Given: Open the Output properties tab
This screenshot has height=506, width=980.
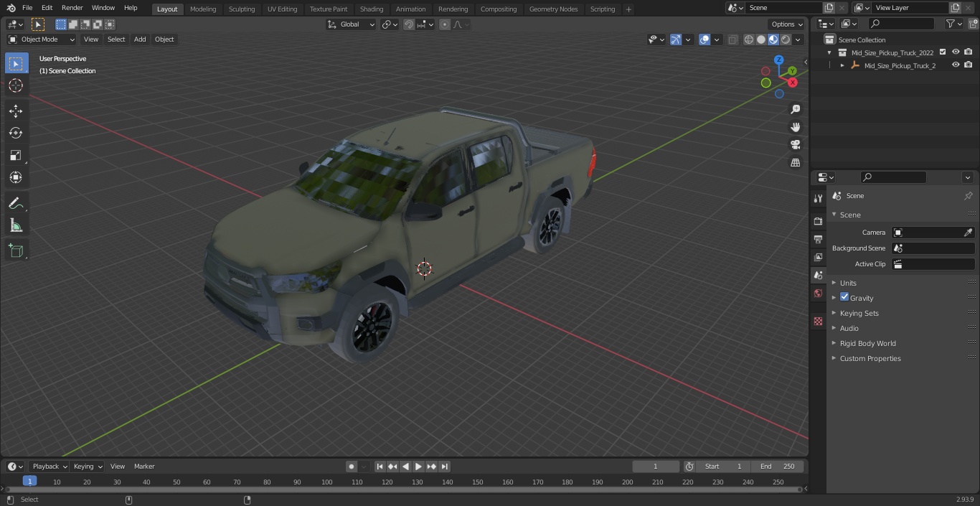Looking at the screenshot, I should [x=818, y=239].
